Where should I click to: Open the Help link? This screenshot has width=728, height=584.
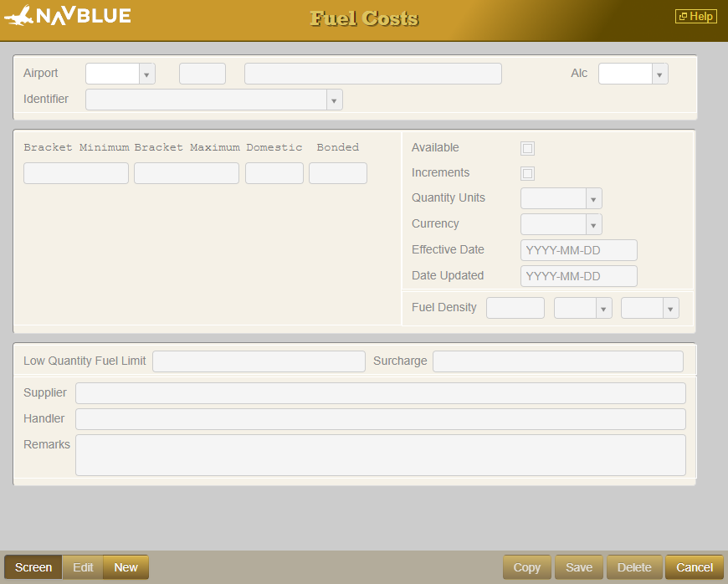(695, 16)
